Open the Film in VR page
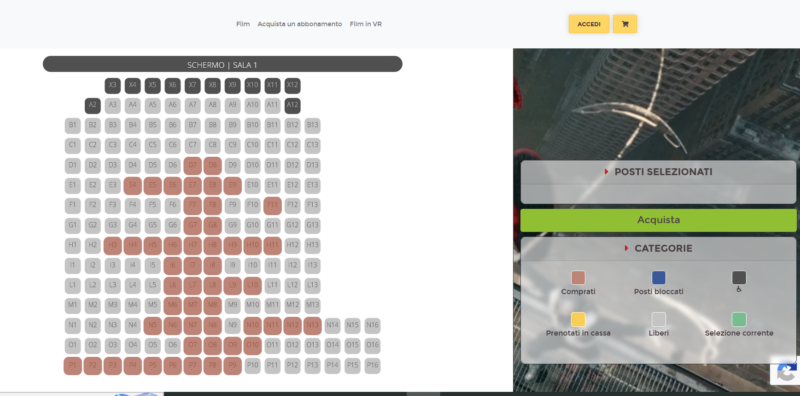The height and width of the screenshot is (396, 800). (366, 24)
